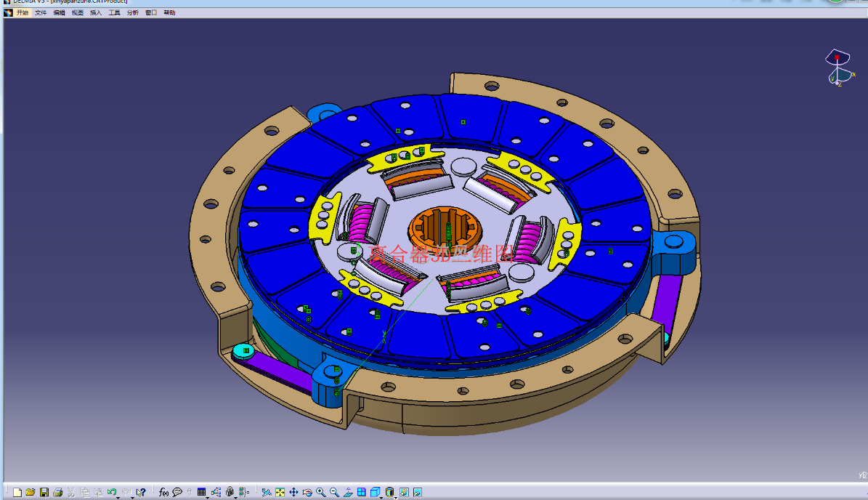Open the 分析 (Analyze) menu
The height and width of the screenshot is (500, 868).
click(133, 13)
